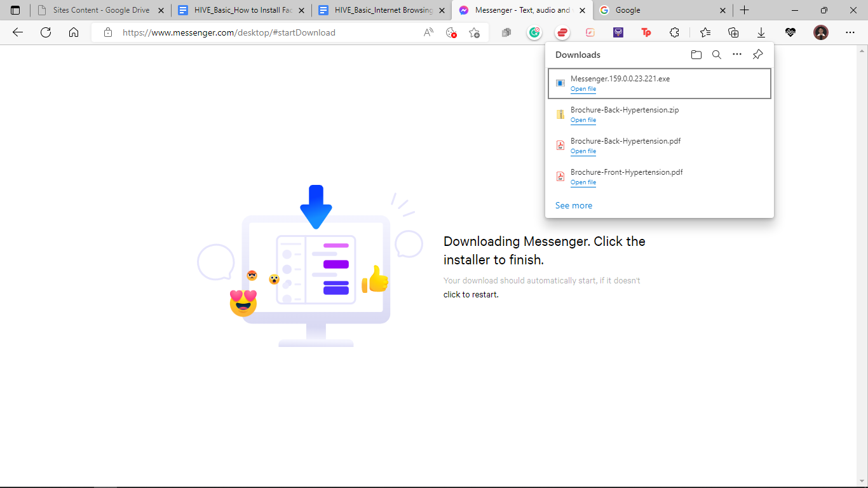View site information via lock icon
868x488 pixels.
[x=108, y=32]
